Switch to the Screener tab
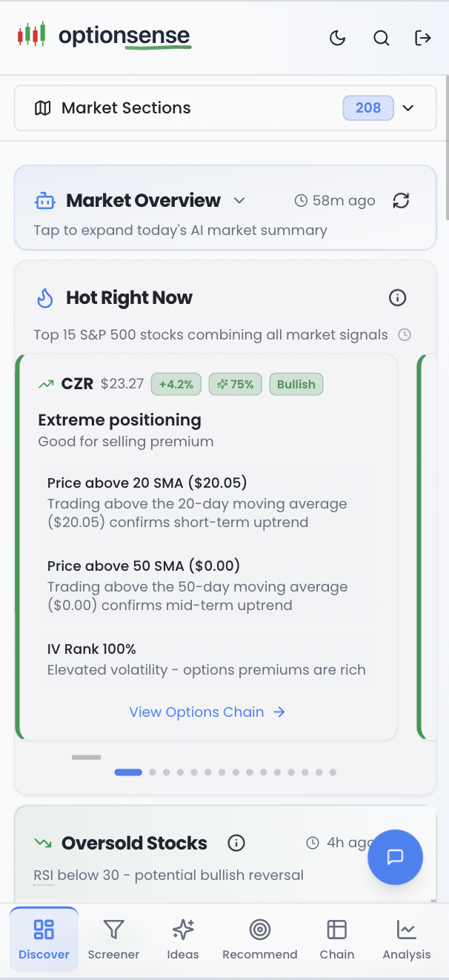This screenshot has height=980, width=449. click(x=113, y=938)
